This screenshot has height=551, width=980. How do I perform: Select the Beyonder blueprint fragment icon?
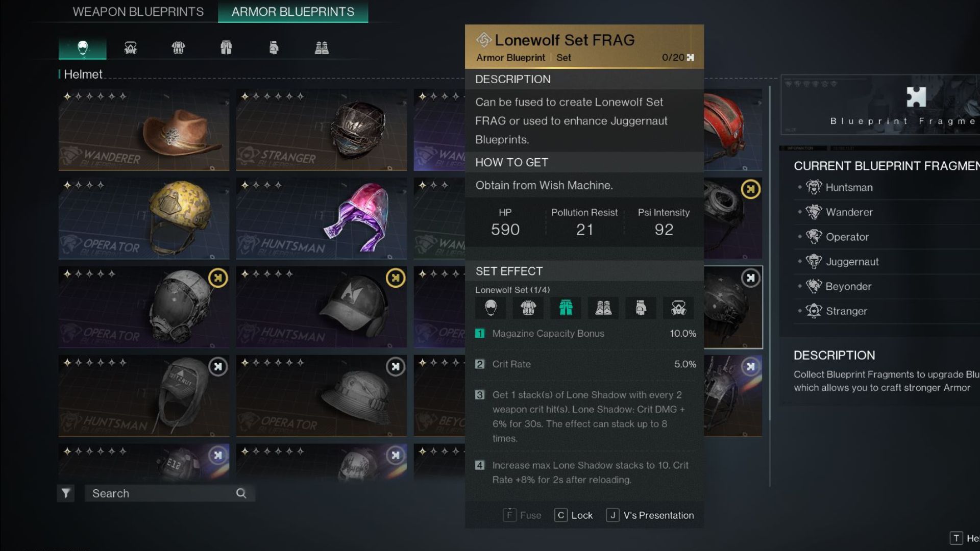[813, 286]
